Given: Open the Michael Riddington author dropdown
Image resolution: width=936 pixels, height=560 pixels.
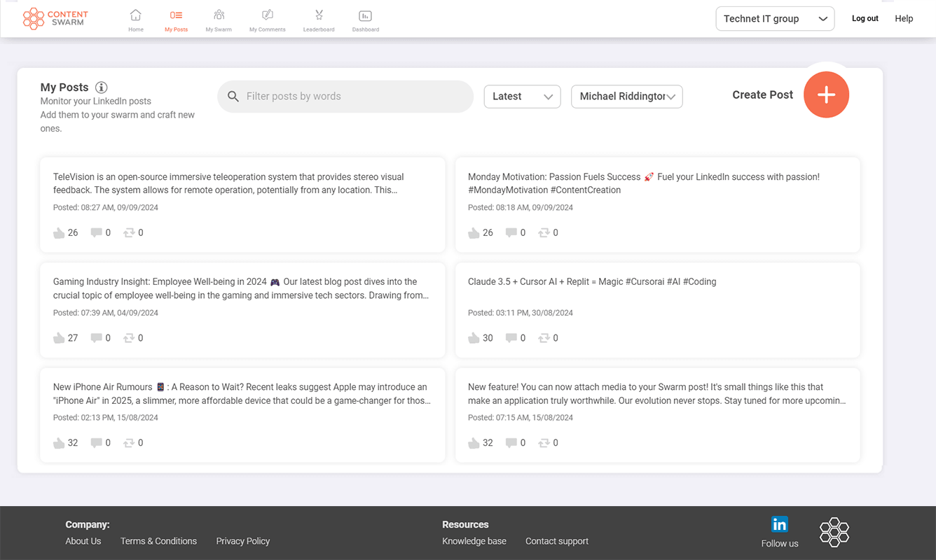Looking at the screenshot, I should click(627, 97).
